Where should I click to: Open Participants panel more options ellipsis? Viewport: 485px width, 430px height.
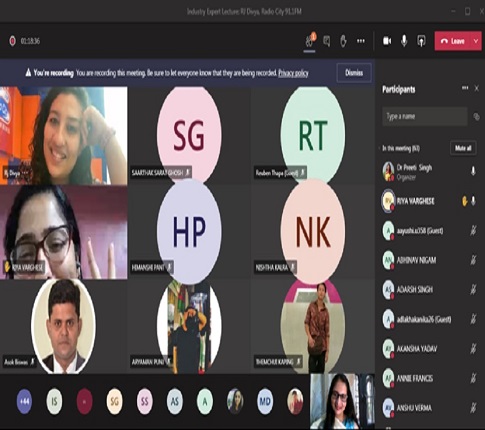coord(465,88)
